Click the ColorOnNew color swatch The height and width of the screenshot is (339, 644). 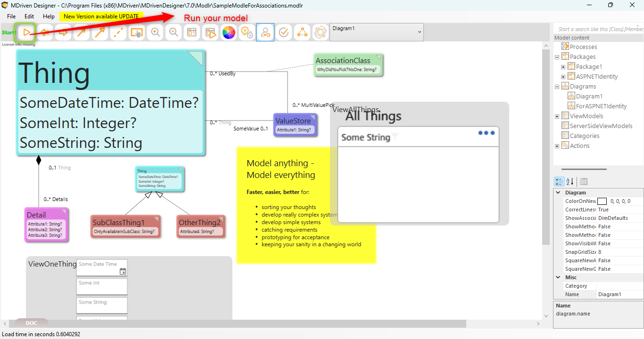(602, 201)
